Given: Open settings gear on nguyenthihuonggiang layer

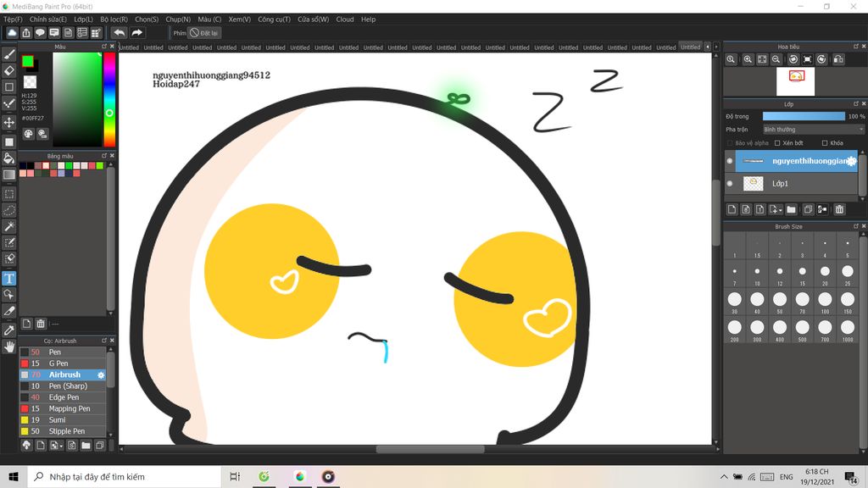Looking at the screenshot, I should click(851, 161).
